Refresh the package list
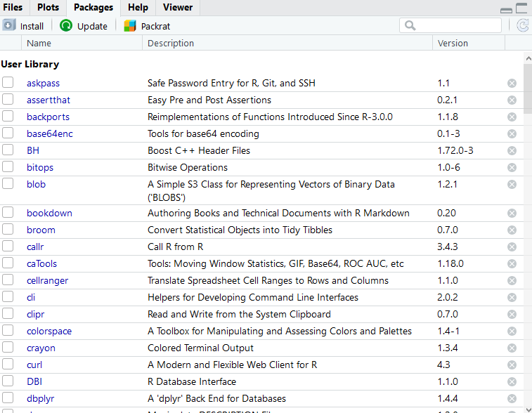This screenshot has width=532, height=413. (x=522, y=26)
